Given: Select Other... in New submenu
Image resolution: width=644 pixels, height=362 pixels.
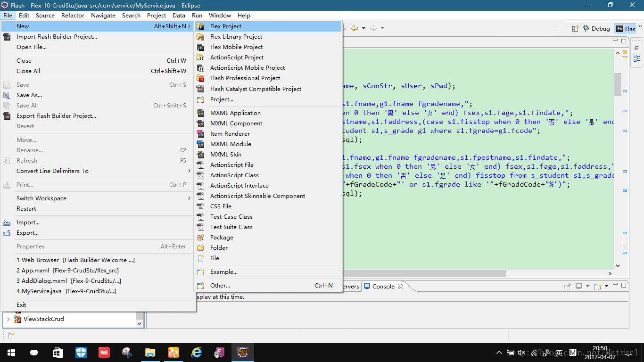Looking at the screenshot, I should (268, 286).
